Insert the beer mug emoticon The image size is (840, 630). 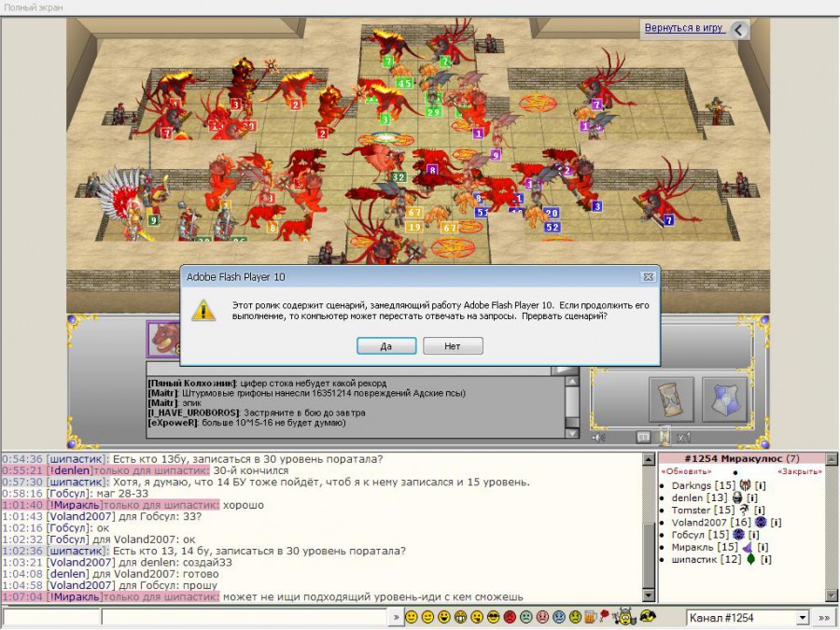point(591,618)
